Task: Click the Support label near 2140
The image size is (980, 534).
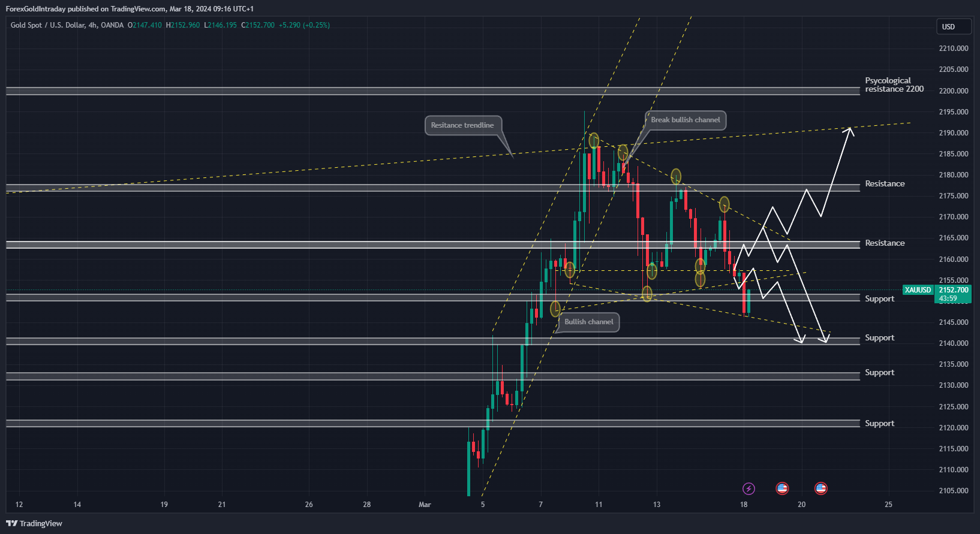Action: [879, 338]
